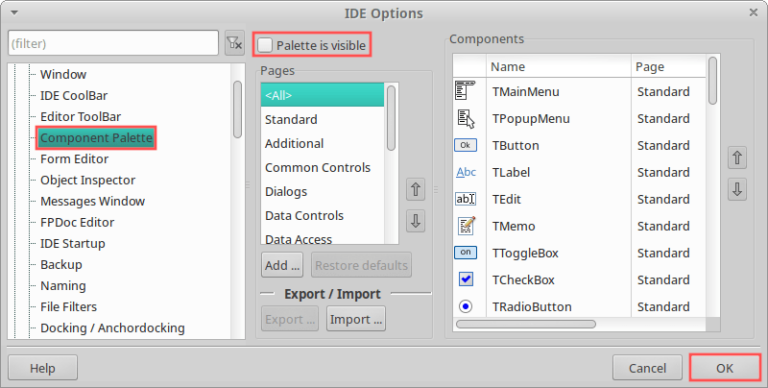Image resolution: width=768 pixels, height=388 pixels.
Task: Select the Data Access page
Action: (x=322, y=238)
